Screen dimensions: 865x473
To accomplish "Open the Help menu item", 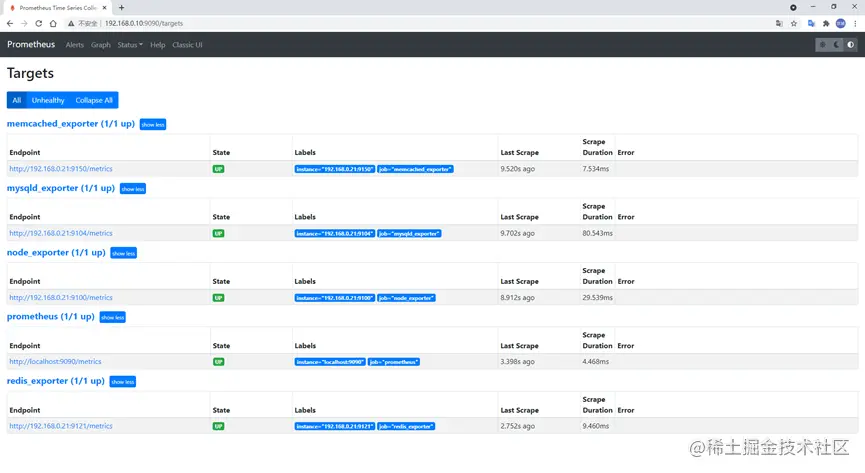I will (x=157, y=45).
